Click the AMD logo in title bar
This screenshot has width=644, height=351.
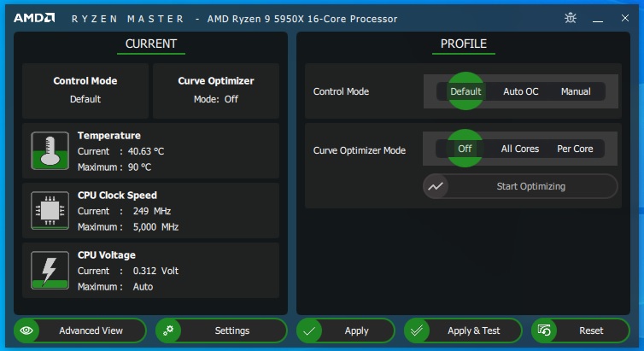click(34, 18)
